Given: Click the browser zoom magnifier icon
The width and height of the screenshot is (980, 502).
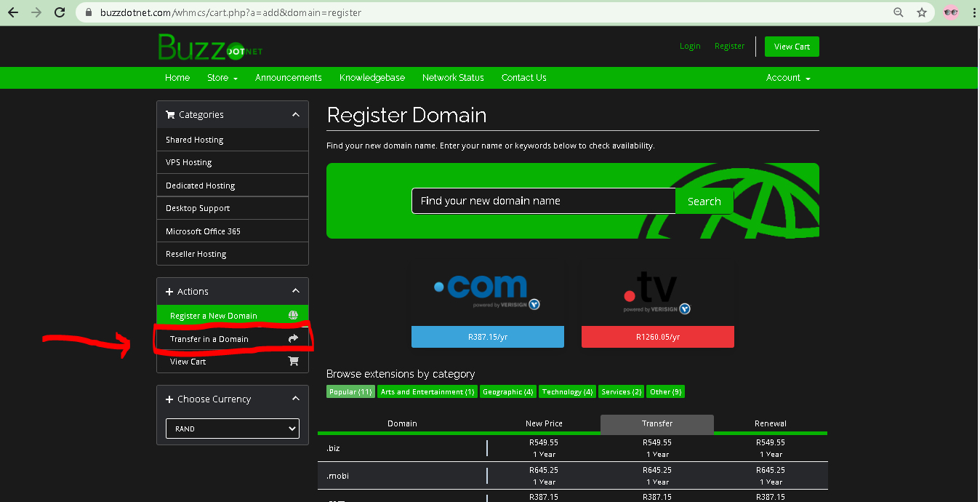Looking at the screenshot, I should (x=899, y=12).
